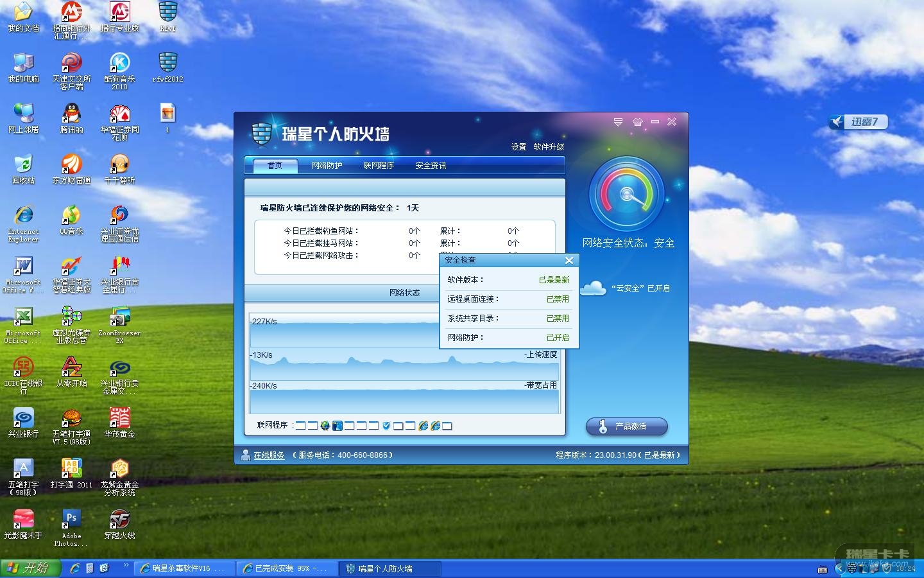Select the 龙紫金黄金分析系统 desktop icon

point(119,477)
